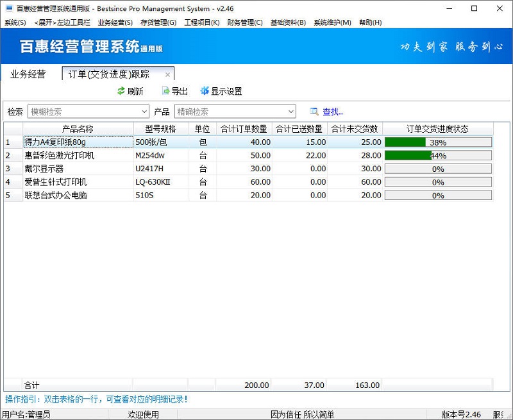
Task: Close the order tracking tab
Action: [x=167, y=74]
